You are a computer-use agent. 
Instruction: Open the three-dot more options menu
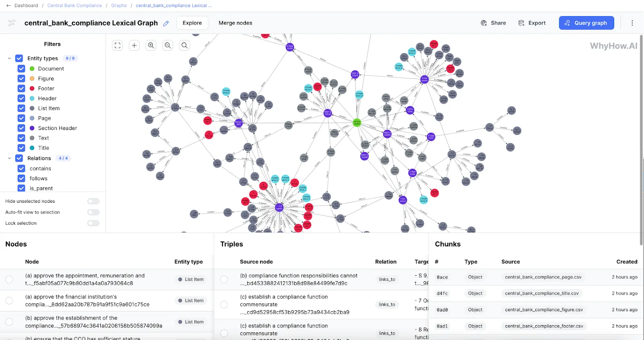coord(632,23)
